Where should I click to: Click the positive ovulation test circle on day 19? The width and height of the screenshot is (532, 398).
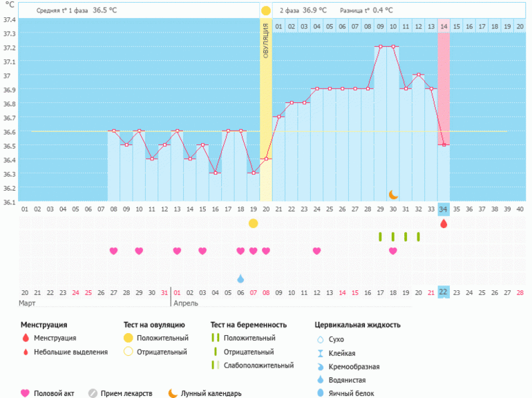pos(254,223)
